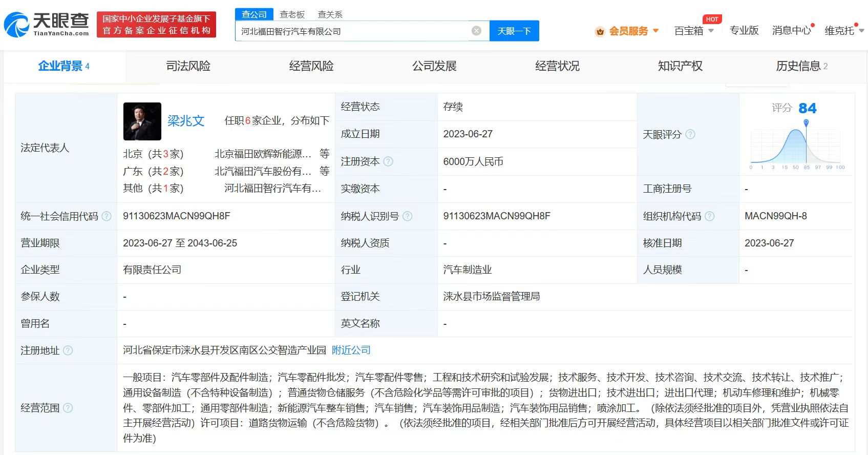Open the 经营状况 tab
Viewport: 868px width, 455px height.
[557, 66]
